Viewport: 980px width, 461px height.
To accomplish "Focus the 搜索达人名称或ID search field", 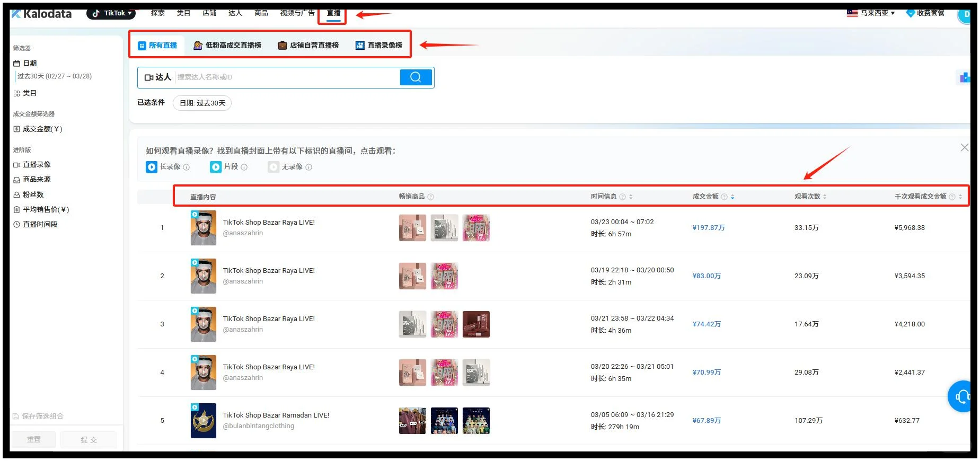I will coord(287,77).
